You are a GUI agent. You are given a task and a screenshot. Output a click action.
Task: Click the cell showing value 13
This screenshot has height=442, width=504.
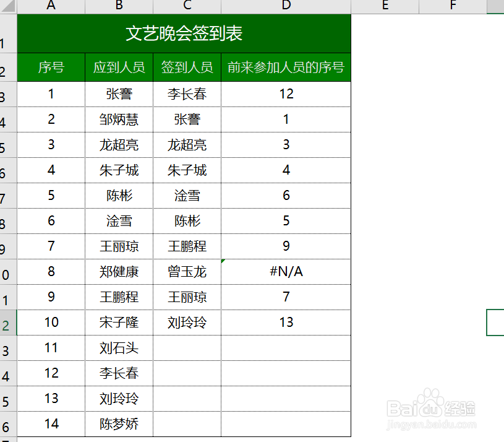click(x=286, y=323)
